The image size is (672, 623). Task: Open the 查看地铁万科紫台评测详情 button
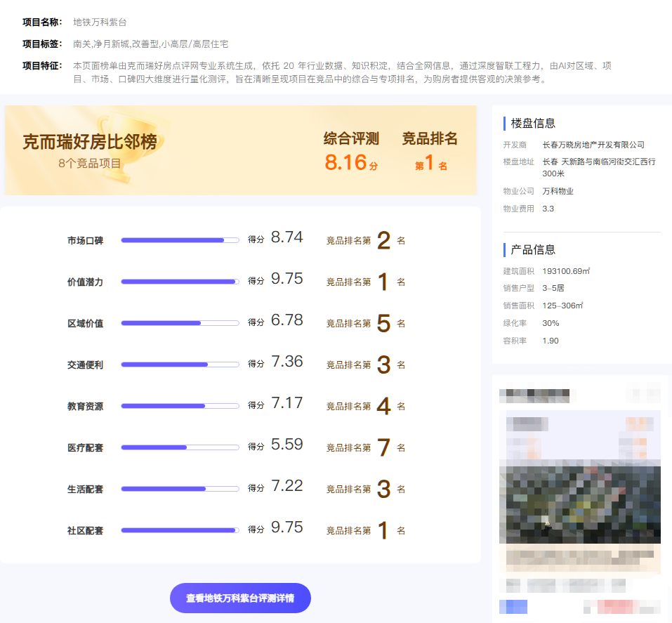[240, 598]
